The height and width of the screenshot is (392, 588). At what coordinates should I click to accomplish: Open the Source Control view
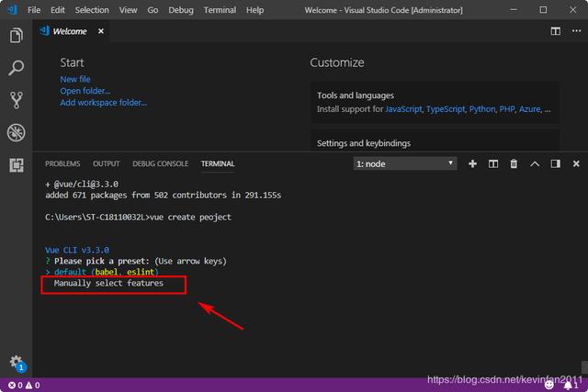(x=17, y=100)
